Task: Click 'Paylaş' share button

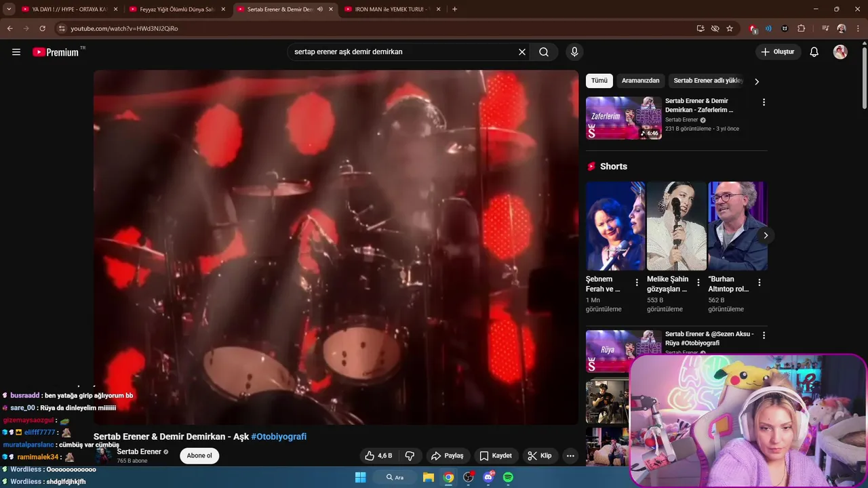Action: point(448,456)
